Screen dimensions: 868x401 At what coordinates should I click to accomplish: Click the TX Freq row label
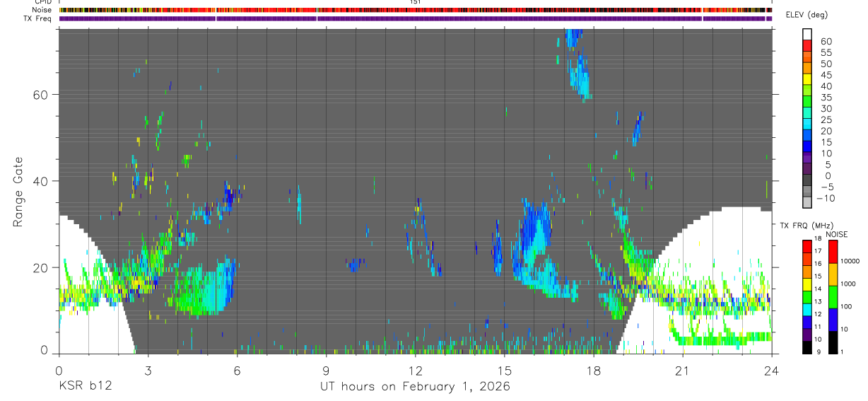(37, 18)
